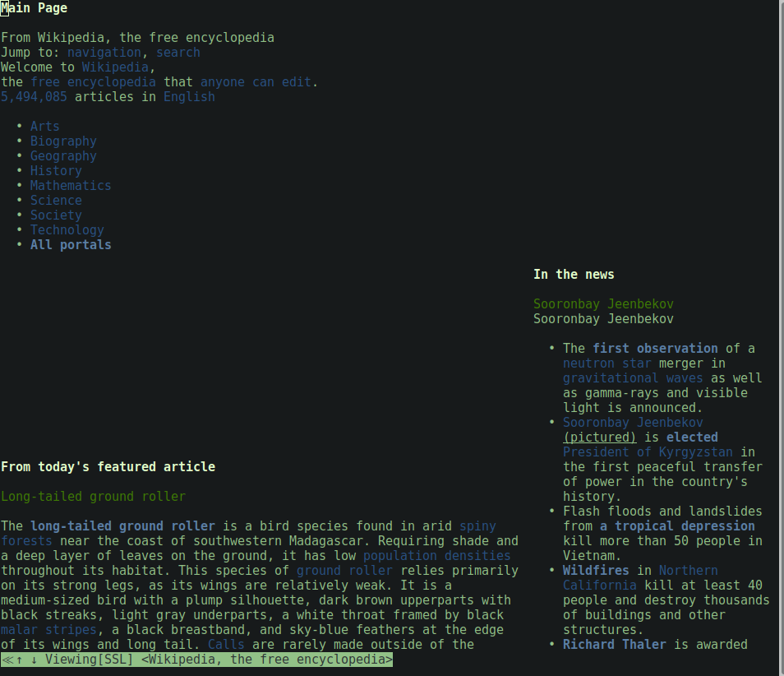Click the 'In the news' heading

574,275
